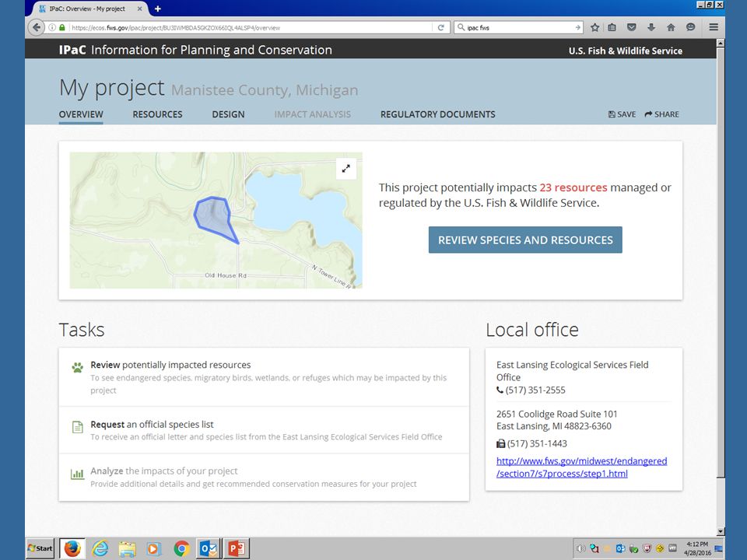The image size is (747, 560).
Task: Select the IMPACT ANALYSIS tab
Action: point(313,114)
